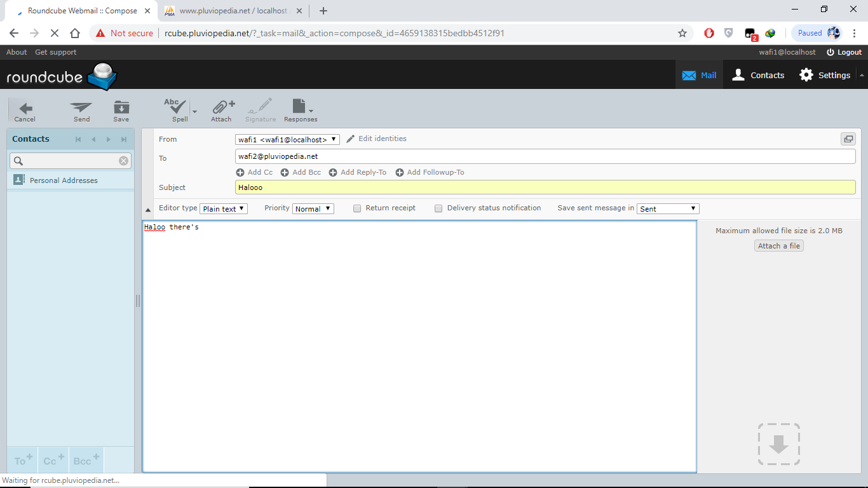Open Contacts section
This screenshot has height=488, width=868.
tap(758, 75)
